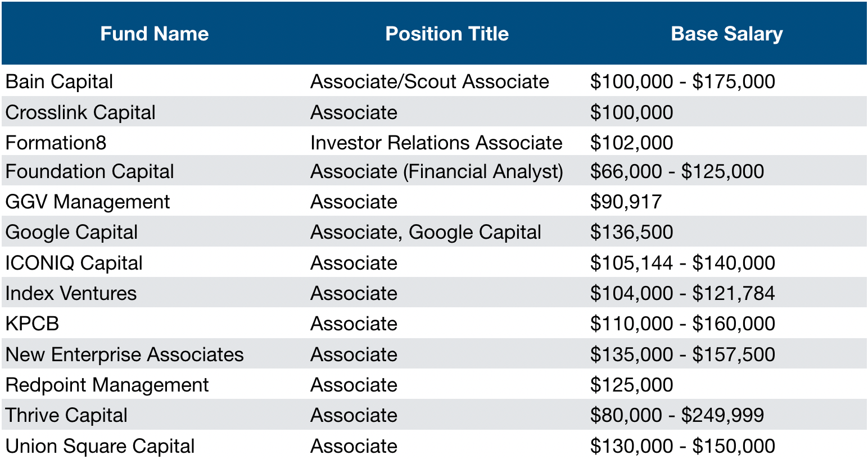
Task: Click the Position Title column header
Action: [x=447, y=34]
